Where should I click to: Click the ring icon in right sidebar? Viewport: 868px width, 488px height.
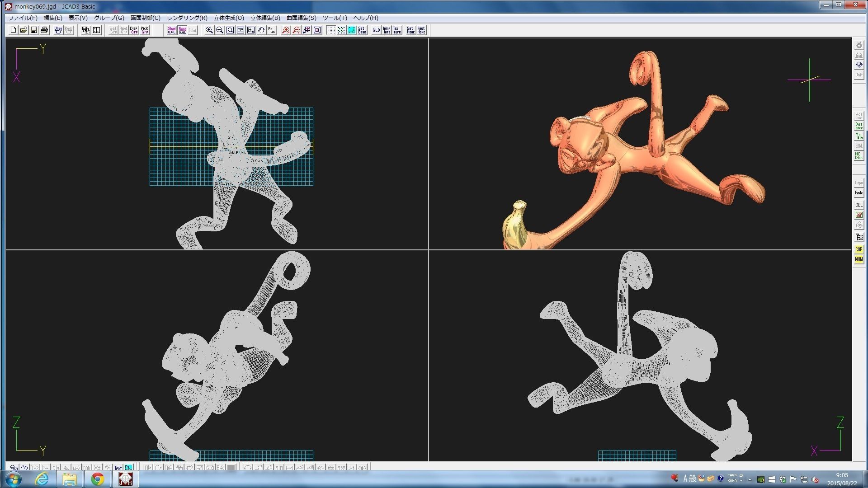click(859, 45)
